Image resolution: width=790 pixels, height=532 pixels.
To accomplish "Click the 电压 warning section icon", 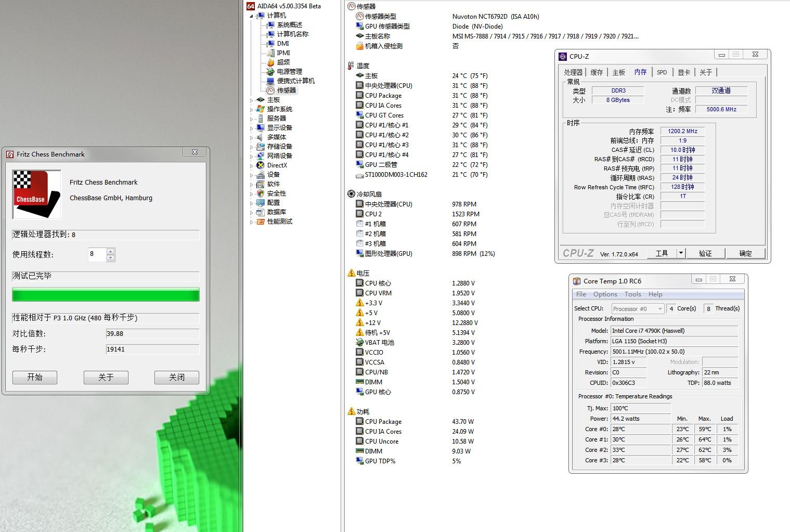I will 351,273.
